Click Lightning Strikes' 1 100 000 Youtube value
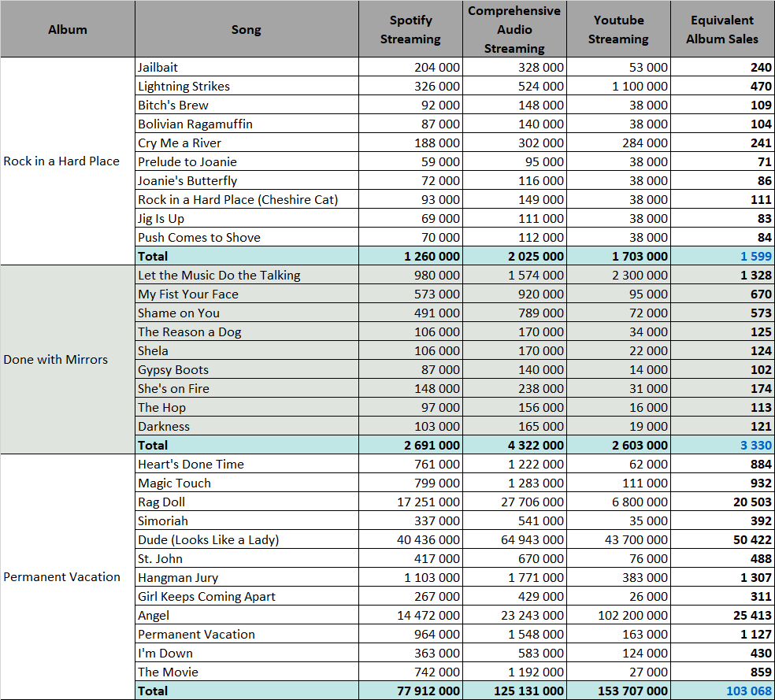The width and height of the screenshot is (775, 700). pos(618,86)
